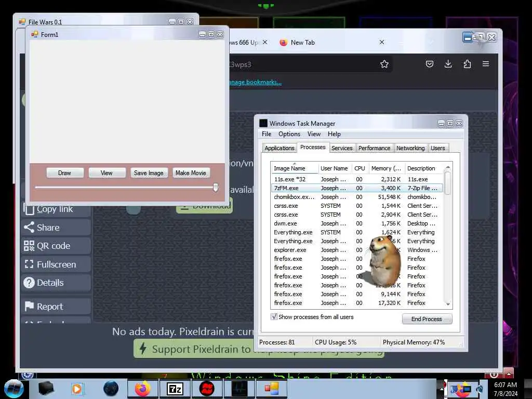The height and width of the screenshot is (399, 532).
Task: Open the black box taskbar icon
Action: (x=46, y=389)
